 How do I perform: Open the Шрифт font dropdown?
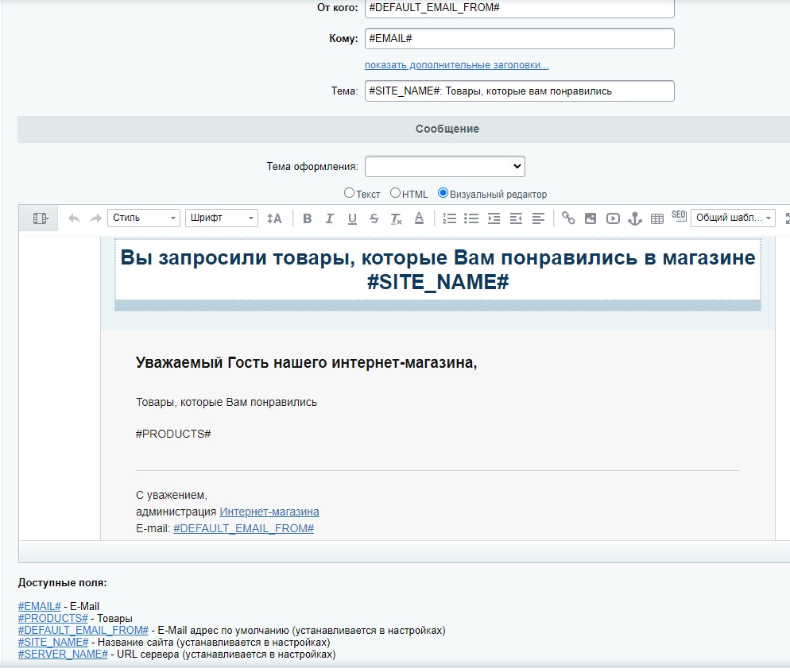click(222, 218)
